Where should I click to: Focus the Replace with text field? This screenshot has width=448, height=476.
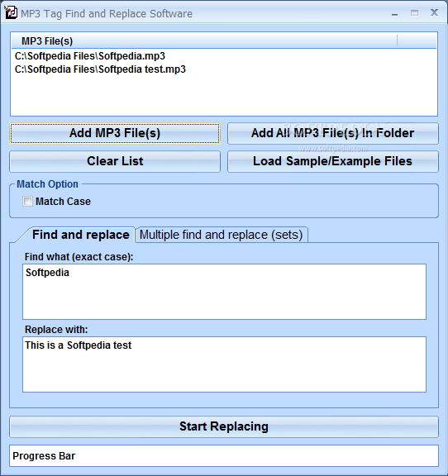[x=224, y=364]
